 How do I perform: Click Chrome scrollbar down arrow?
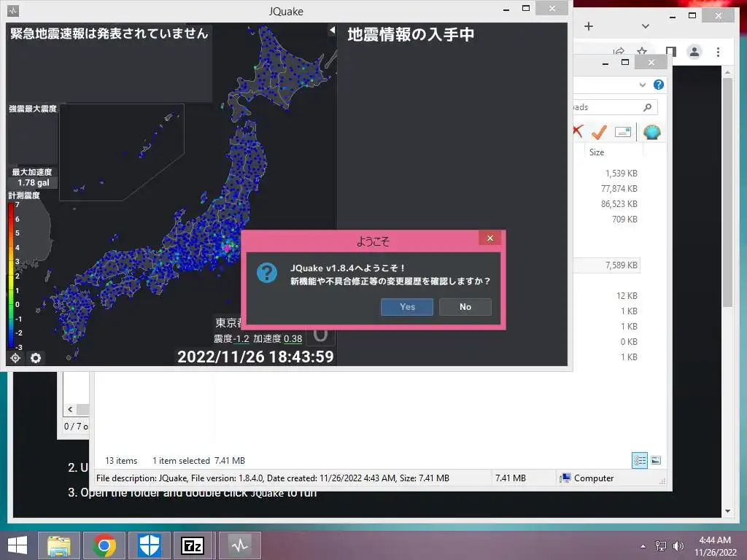(x=727, y=511)
